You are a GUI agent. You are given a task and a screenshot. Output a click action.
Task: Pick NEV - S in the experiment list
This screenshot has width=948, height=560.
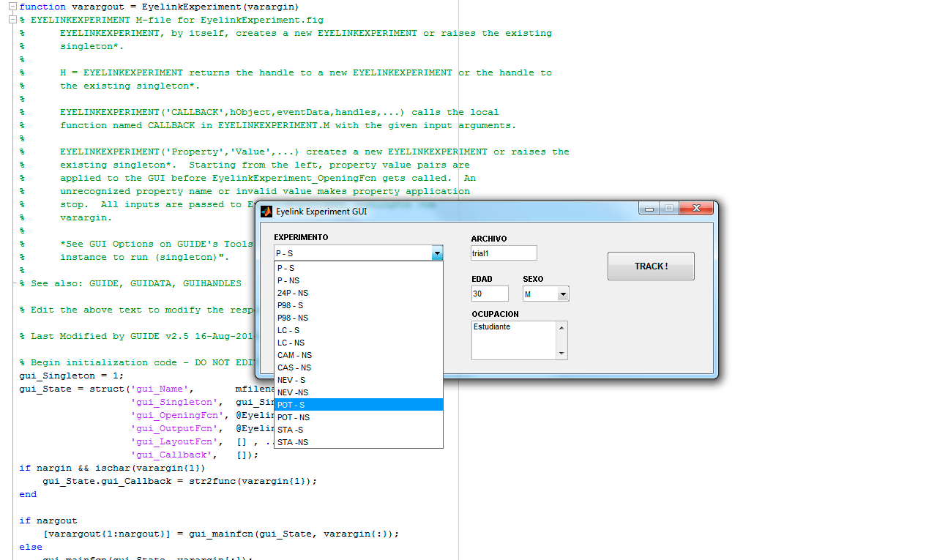pyautogui.click(x=358, y=380)
